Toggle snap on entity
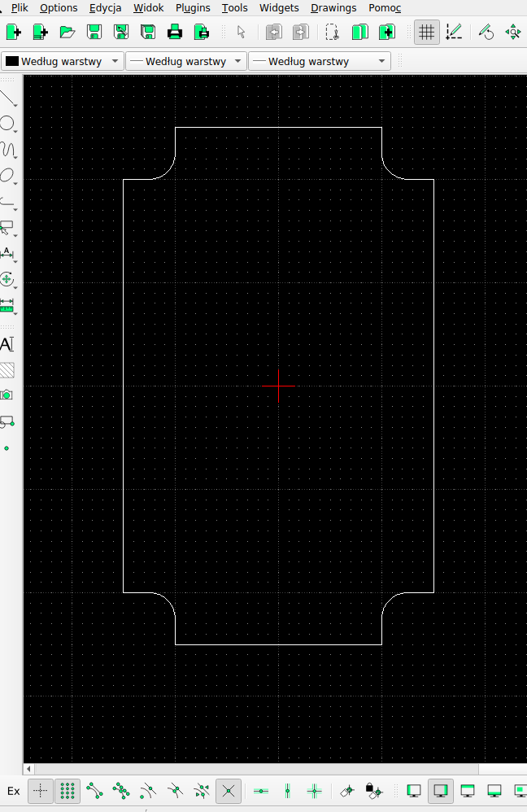Screen dimensions: 527x812 tap(121, 791)
